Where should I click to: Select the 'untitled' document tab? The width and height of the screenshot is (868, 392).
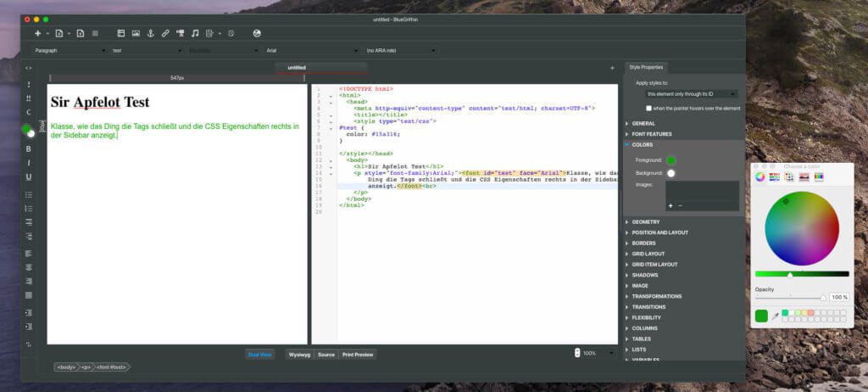[321, 68]
